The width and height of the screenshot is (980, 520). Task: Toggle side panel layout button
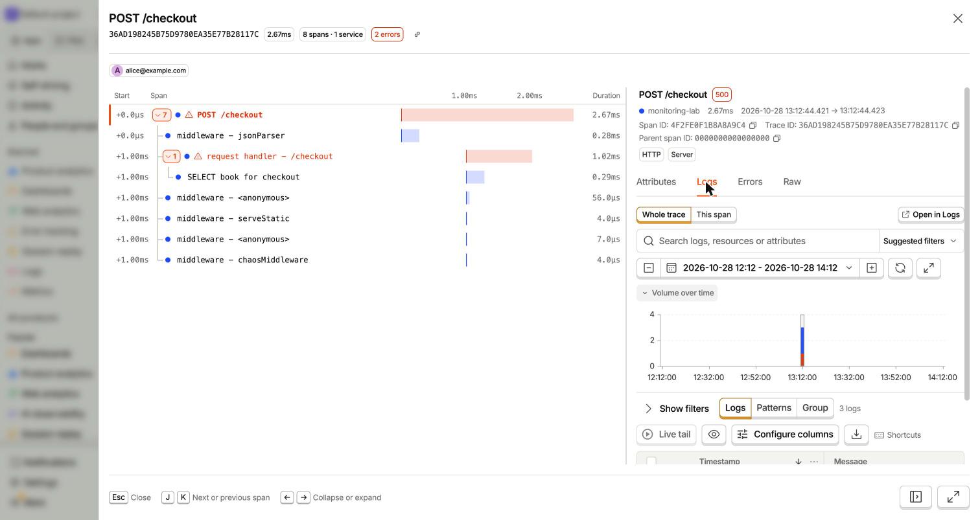click(916, 497)
